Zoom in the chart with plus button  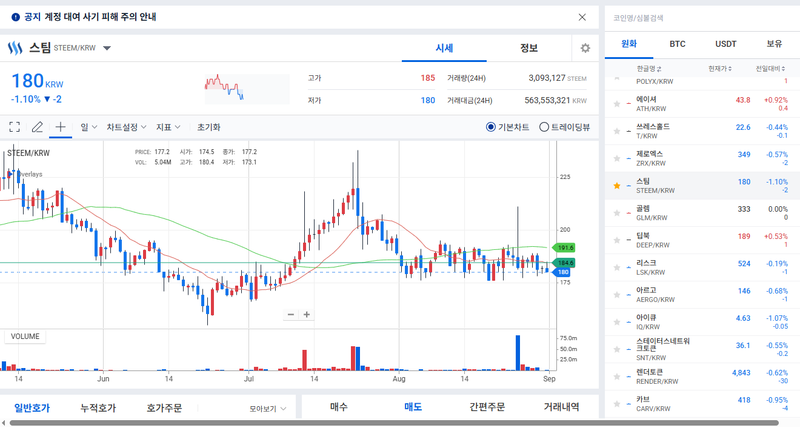tap(307, 314)
